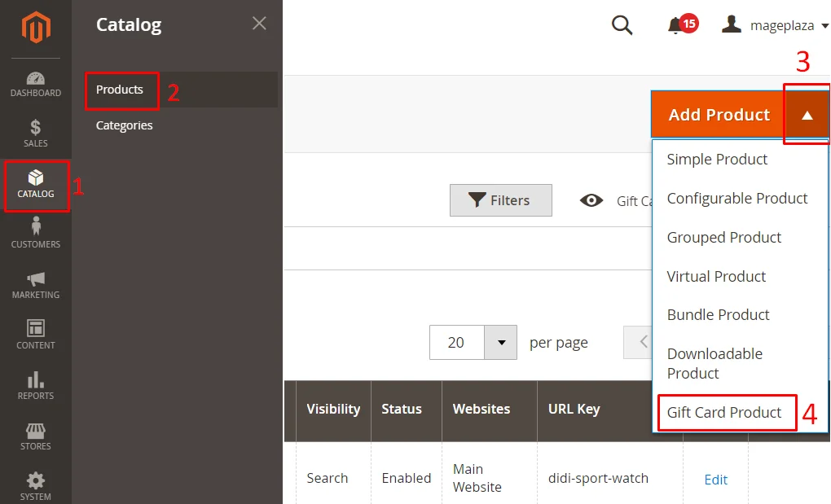Click the search magnifier icon
This screenshot has width=831, height=504.
click(622, 25)
